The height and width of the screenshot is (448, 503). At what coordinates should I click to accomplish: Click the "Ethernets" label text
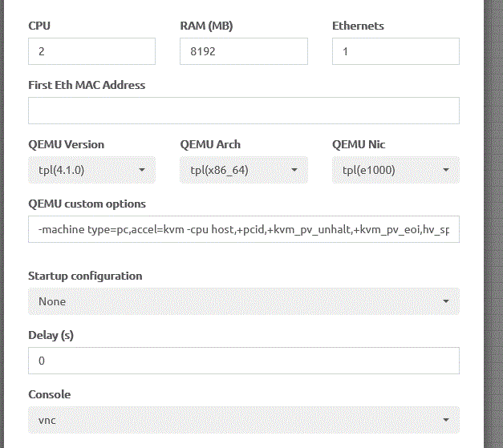[x=358, y=26]
